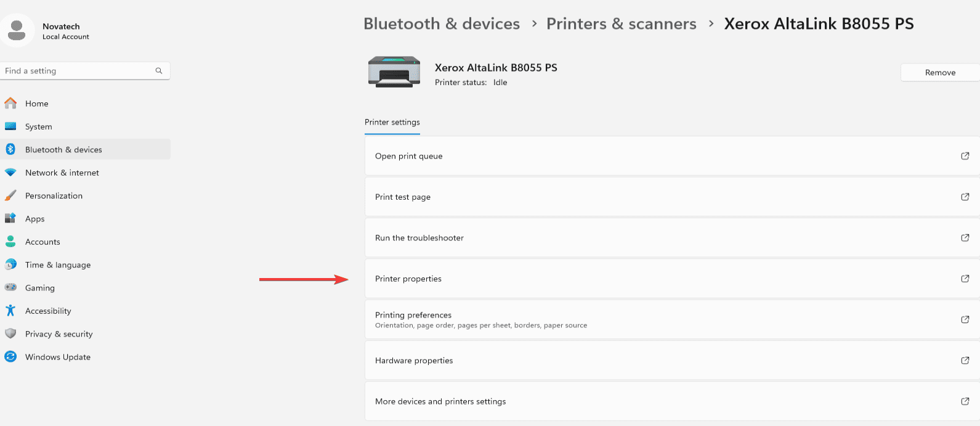Open Accessibility using its figure icon
This screenshot has width=980, height=426.
(x=10, y=311)
